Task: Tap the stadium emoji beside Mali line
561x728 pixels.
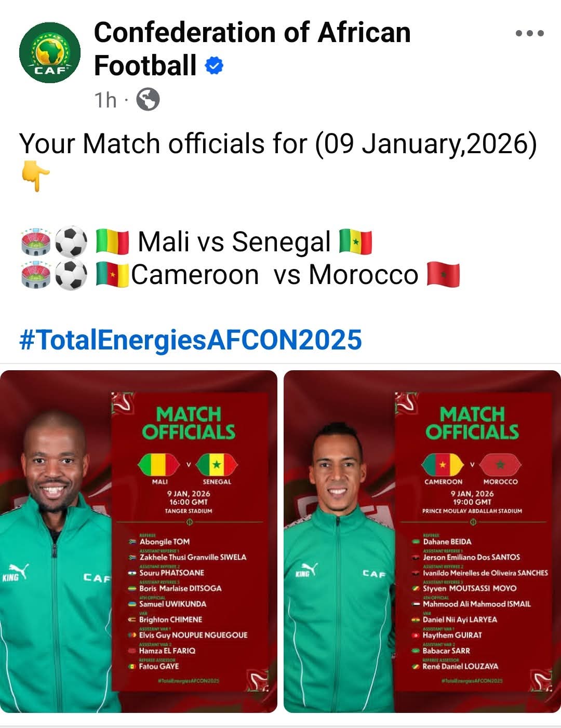Action: pyautogui.click(x=35, y=242)
